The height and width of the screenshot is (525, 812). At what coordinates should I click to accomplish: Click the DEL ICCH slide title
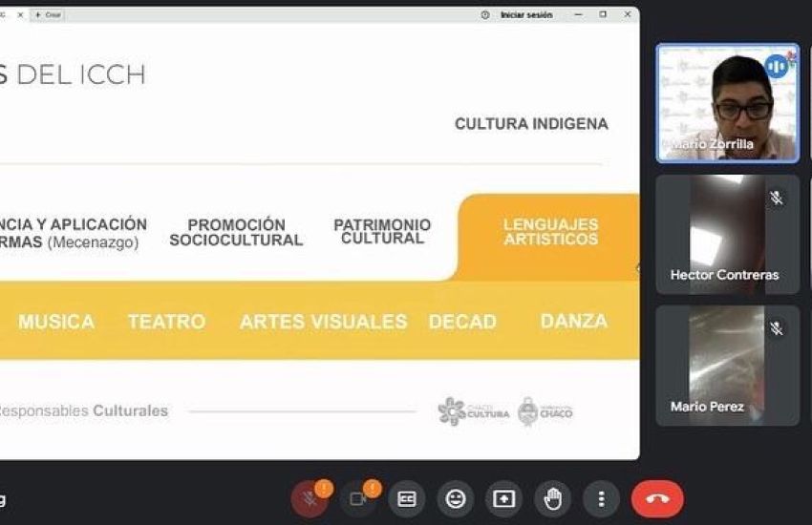(x=80, y=75)
